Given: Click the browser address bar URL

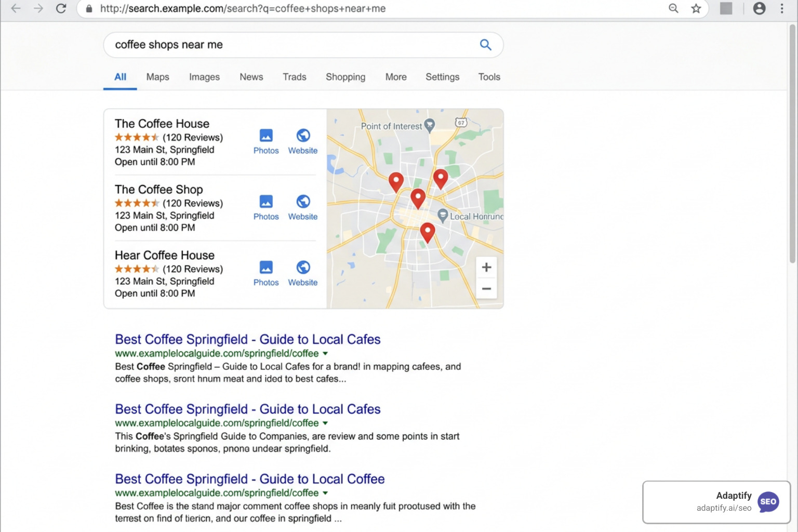Looking at the screenshot, I should 243,8.
